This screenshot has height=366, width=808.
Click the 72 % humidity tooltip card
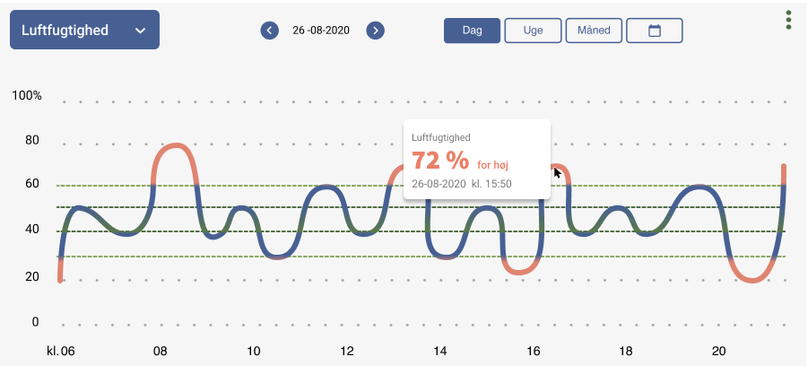point(477,160)
